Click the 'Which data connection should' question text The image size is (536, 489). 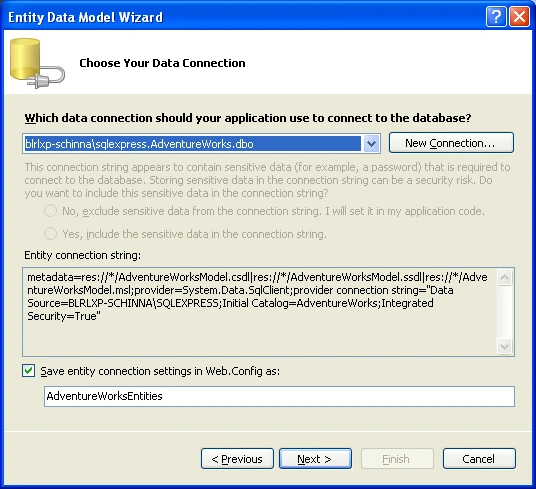[x=248, y=118]
